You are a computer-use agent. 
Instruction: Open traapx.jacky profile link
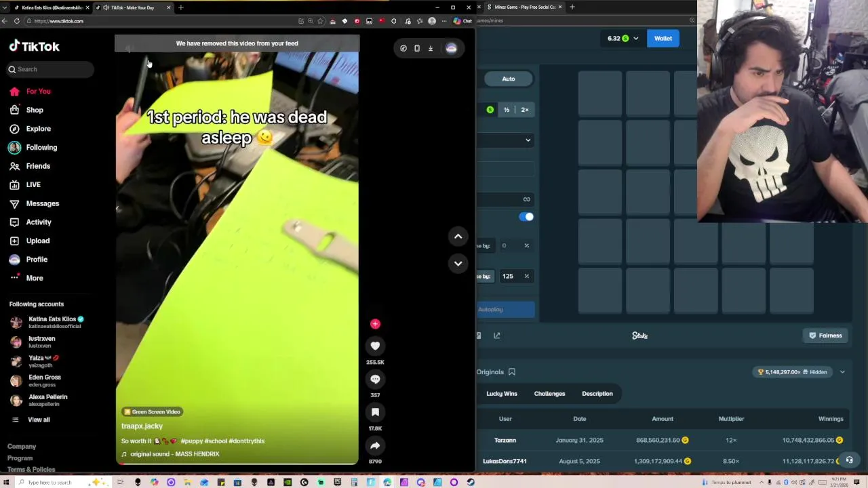pos(142,426)
